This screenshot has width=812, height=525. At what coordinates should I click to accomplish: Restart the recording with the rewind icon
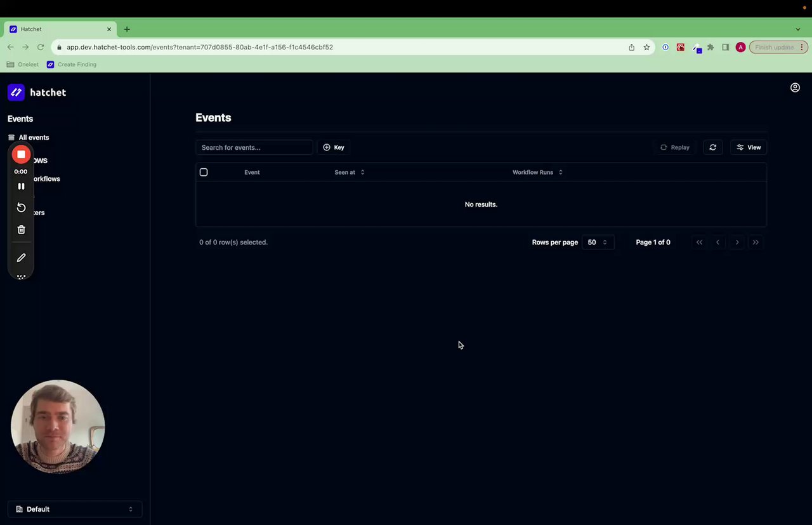tap(21, 208)
